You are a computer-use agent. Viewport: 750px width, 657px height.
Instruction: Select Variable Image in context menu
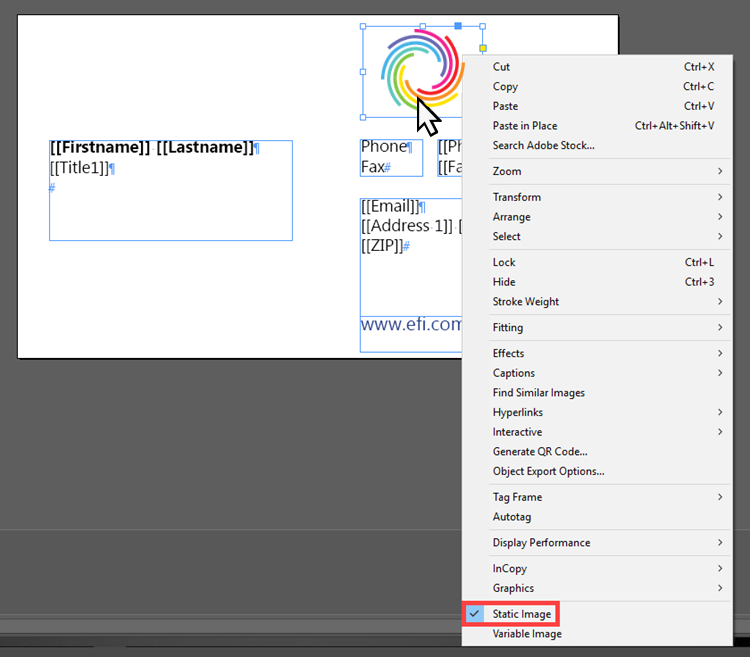[x=527, y=634]
